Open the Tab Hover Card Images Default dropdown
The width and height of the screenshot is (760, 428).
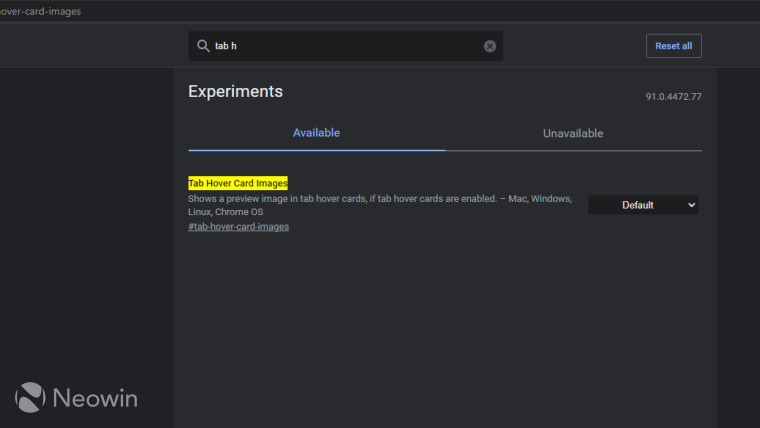(643, 205)
